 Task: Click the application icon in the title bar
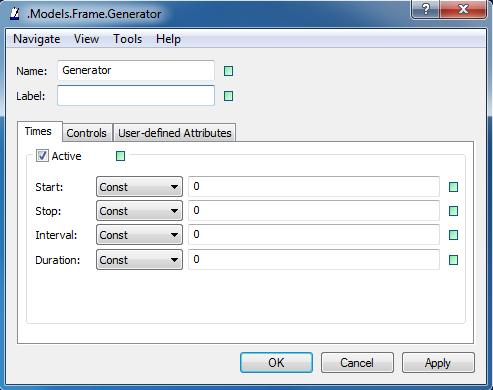tap(15, 13)
